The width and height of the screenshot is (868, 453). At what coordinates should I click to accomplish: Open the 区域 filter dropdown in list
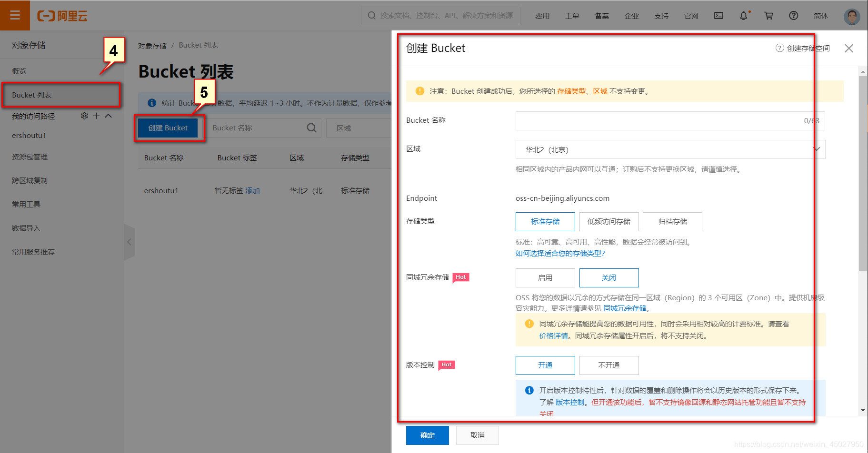[x=359, y=128]
